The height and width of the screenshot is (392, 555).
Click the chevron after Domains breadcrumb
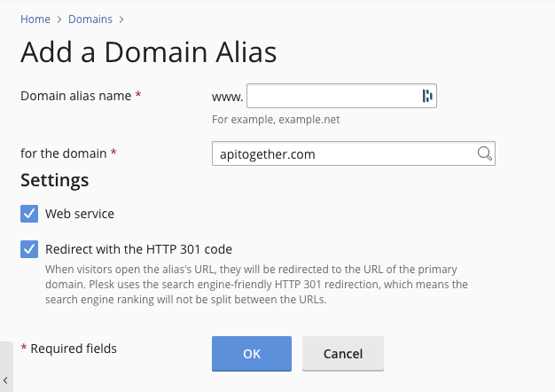tap(121, 19)
